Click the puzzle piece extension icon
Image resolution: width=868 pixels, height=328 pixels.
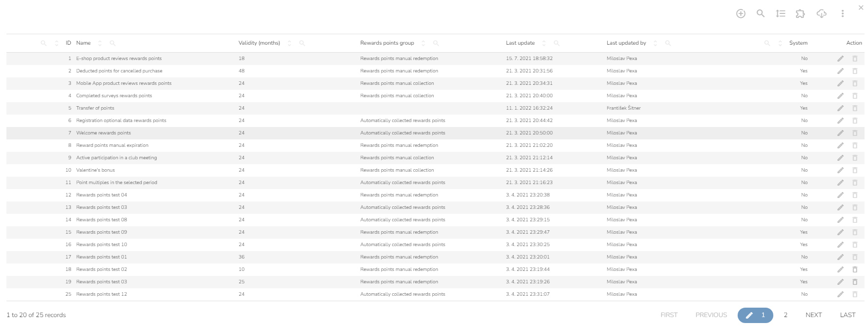click(800, 14)
